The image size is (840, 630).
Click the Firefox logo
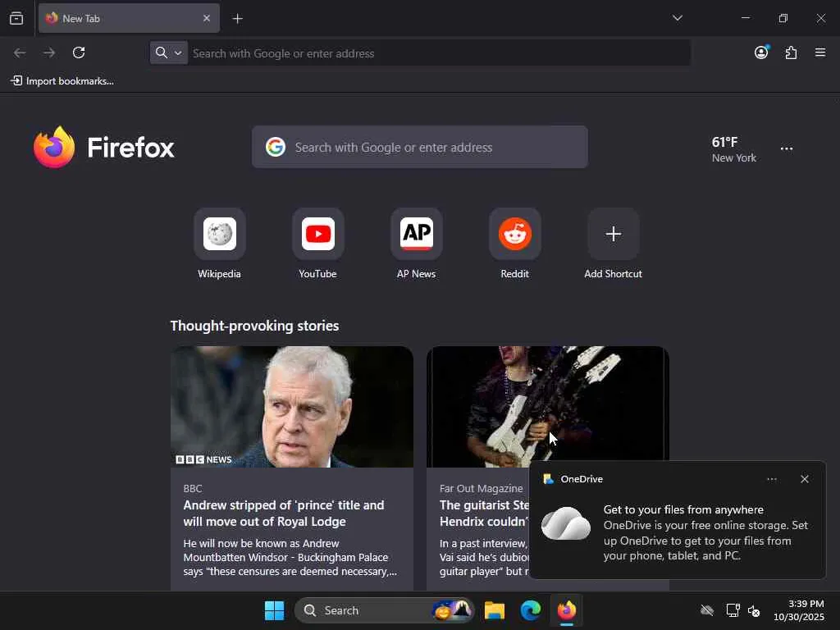(103, 147)
